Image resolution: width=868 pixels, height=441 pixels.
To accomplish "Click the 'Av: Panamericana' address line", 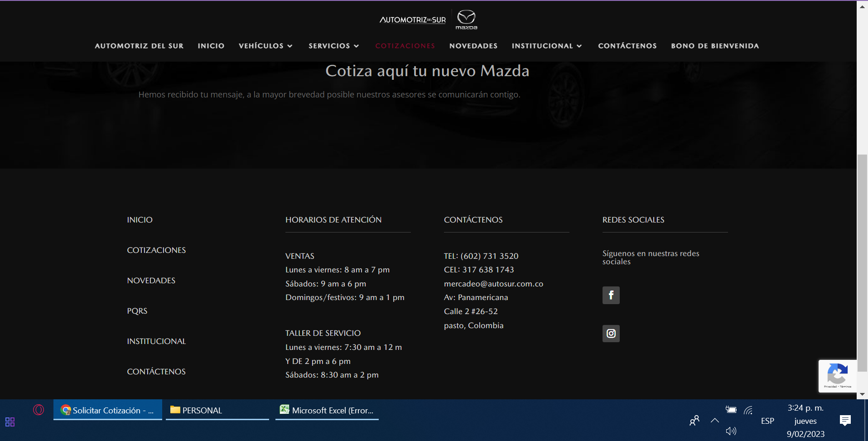I will 476,297.
